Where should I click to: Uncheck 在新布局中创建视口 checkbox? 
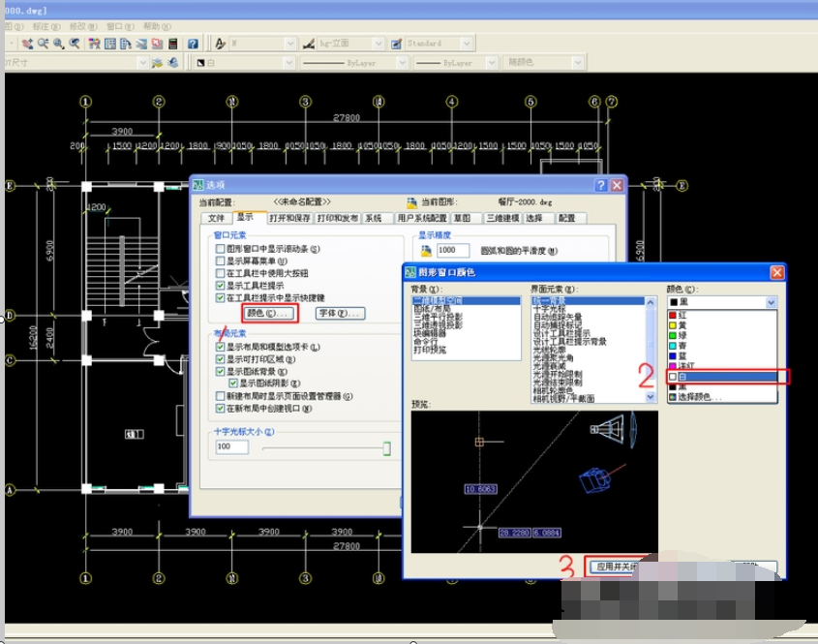pos(220,409)
